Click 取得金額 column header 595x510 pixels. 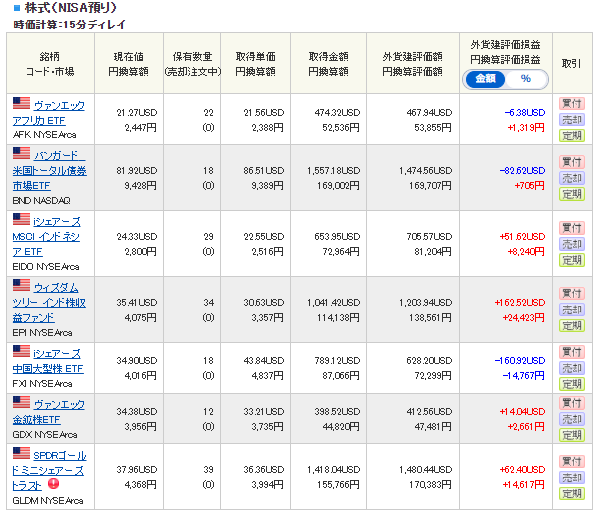pyautogui.click(x=328, y=63)
